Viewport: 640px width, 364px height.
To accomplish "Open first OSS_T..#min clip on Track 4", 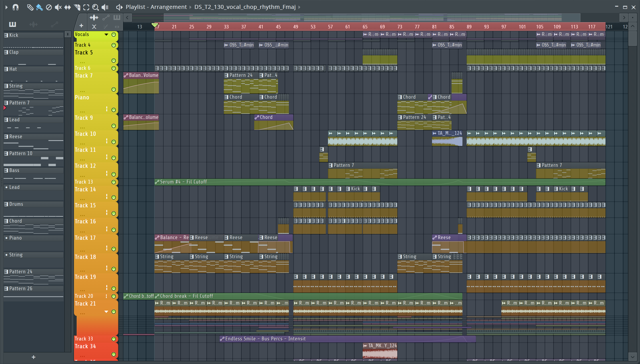I will 239,45.
